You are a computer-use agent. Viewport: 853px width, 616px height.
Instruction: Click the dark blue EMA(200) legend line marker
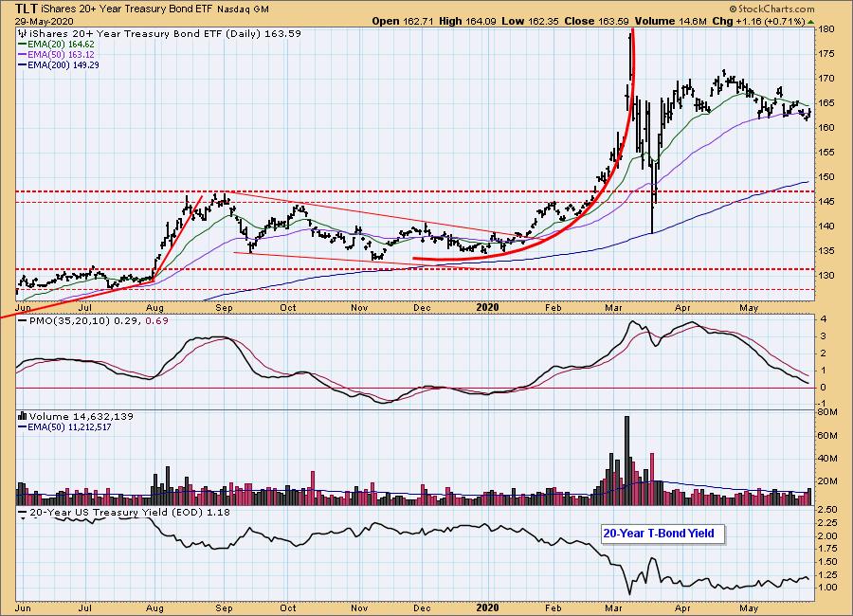[x=23, y=64]
